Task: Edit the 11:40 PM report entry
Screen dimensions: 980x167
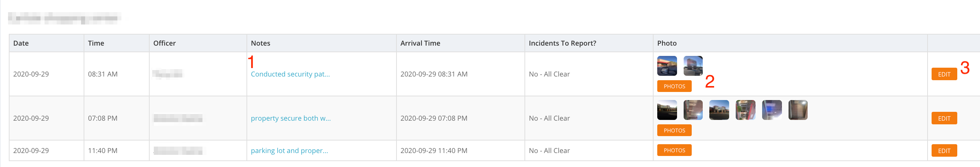Action: pos(944,150)
